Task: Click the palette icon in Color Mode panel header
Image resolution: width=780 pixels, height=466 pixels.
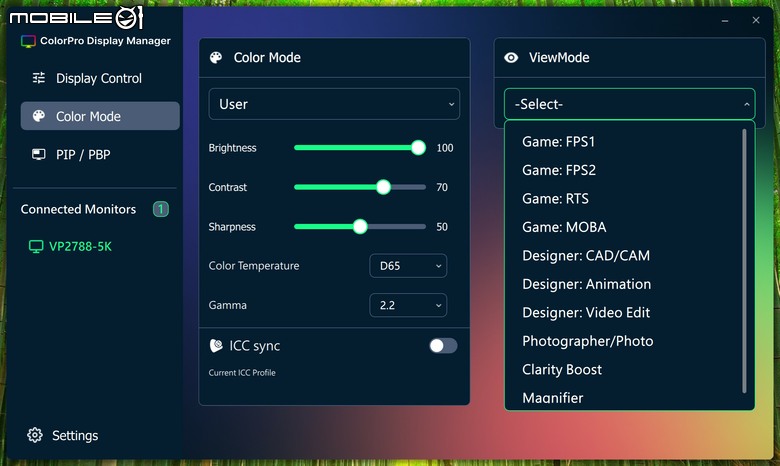Action: [216, 58]
